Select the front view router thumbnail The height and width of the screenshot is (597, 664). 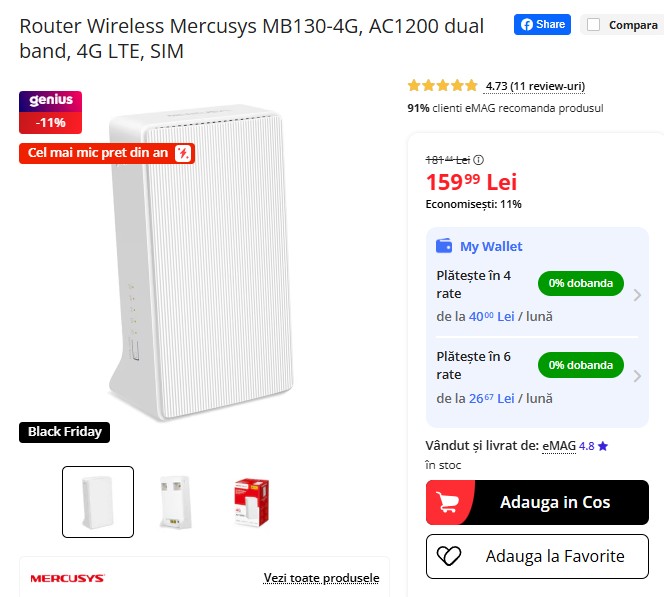[98, 502]
